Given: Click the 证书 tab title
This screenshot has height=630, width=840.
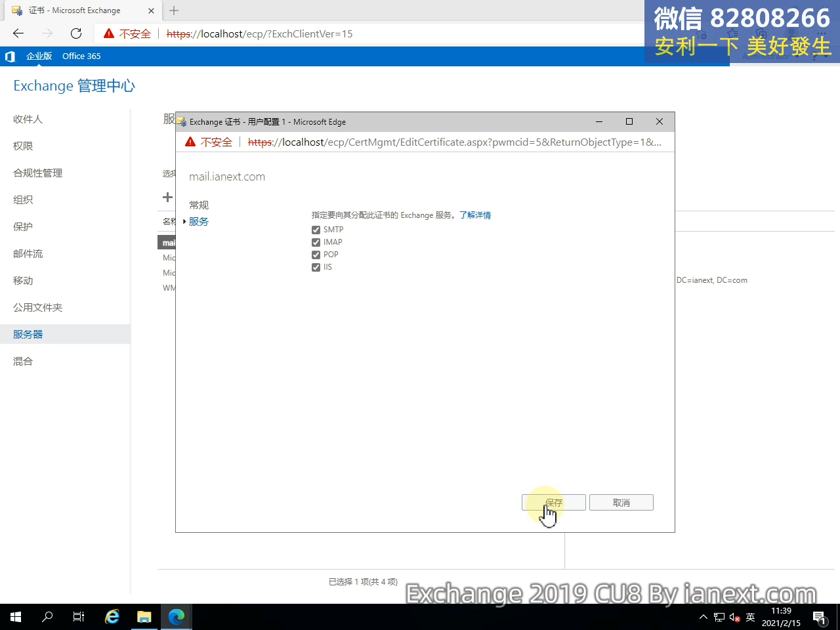Looking at the screenshot, I should pyautogui.click(x=74, y=10).
